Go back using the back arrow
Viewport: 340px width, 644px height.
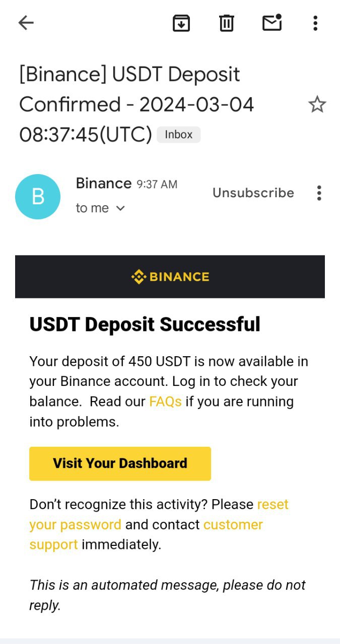tap(26, 23)
